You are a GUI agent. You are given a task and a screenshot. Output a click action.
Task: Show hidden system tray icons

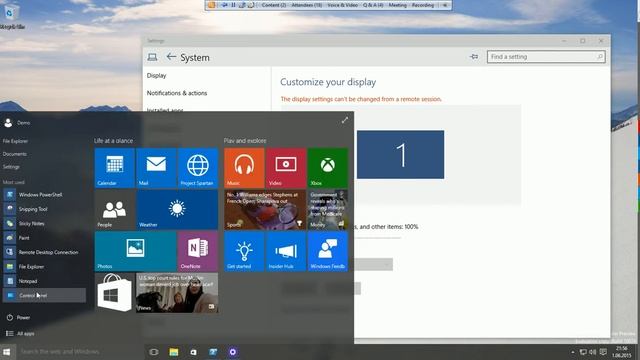tap(572, 352)
